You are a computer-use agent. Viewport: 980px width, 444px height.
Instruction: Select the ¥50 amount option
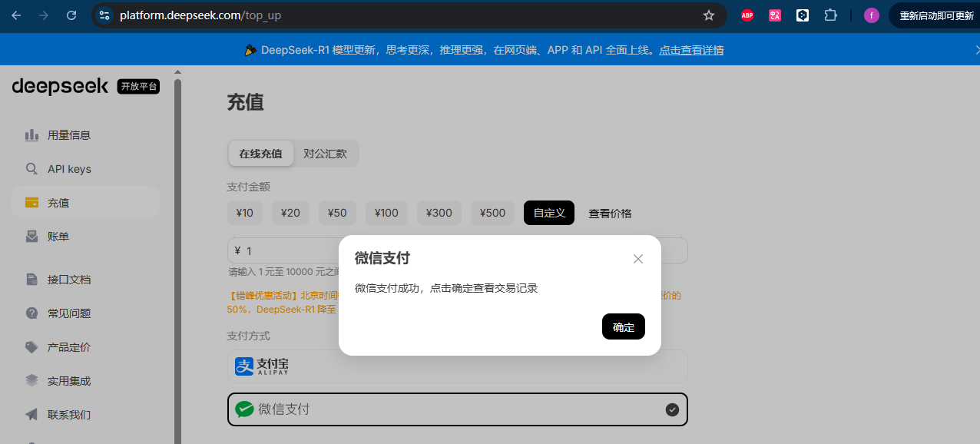pos(337,213)
